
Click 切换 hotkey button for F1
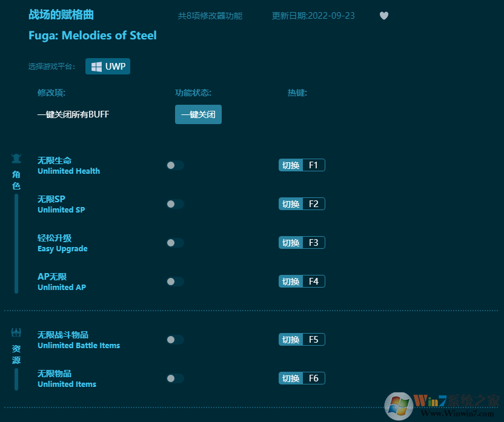click(x=291, y=165)
